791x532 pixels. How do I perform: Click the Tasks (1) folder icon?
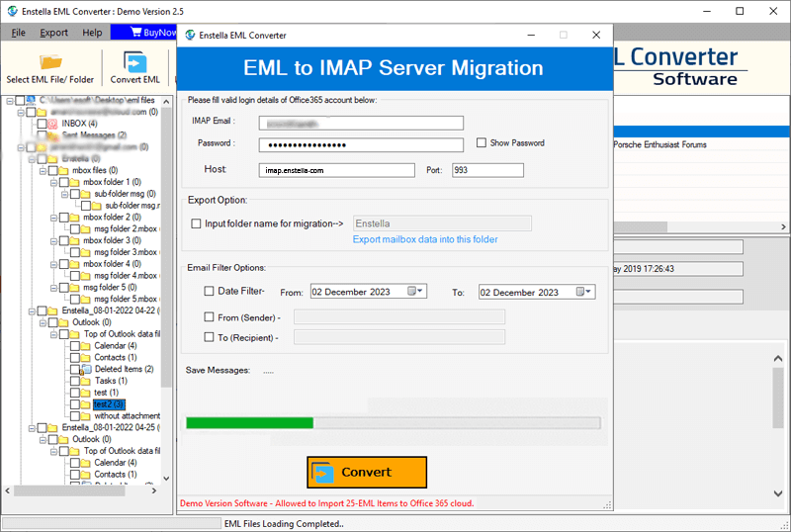pyautogui.click(x=86, y=381)
